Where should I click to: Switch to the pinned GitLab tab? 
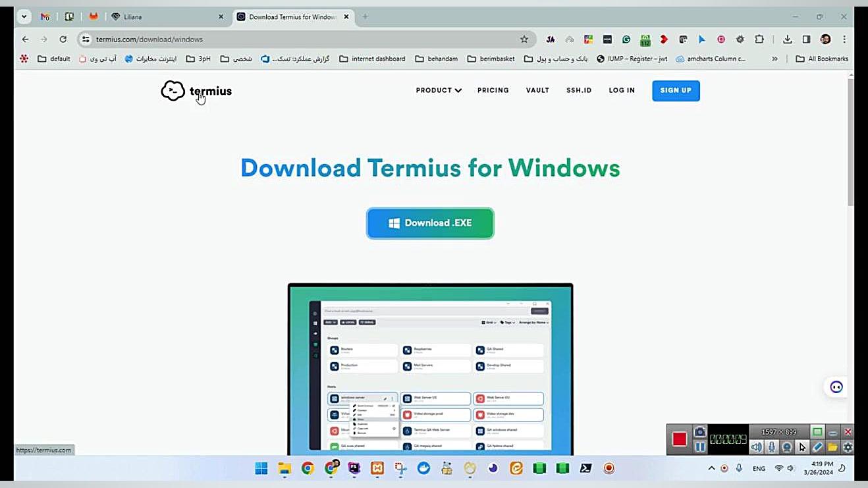coord(94,17)
